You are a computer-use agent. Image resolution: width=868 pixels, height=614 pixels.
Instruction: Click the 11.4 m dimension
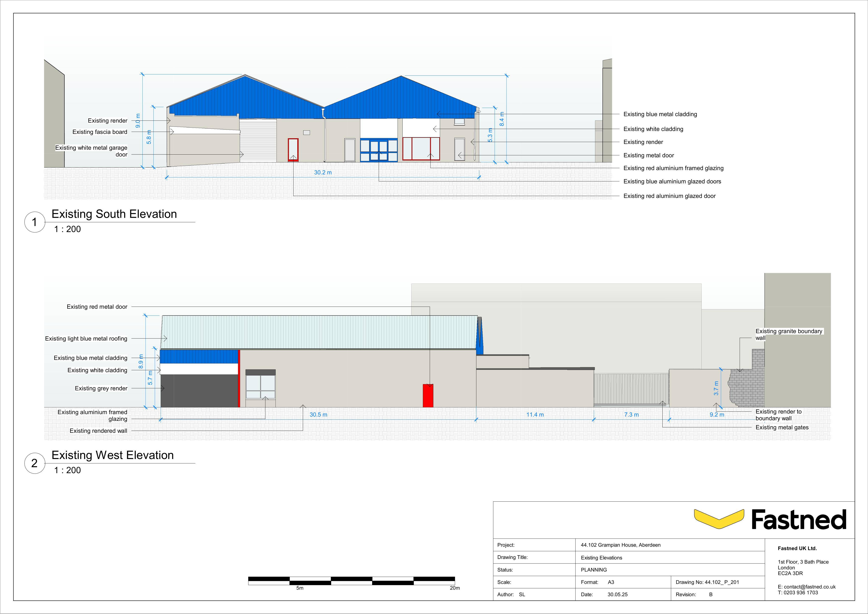(535, 415)
